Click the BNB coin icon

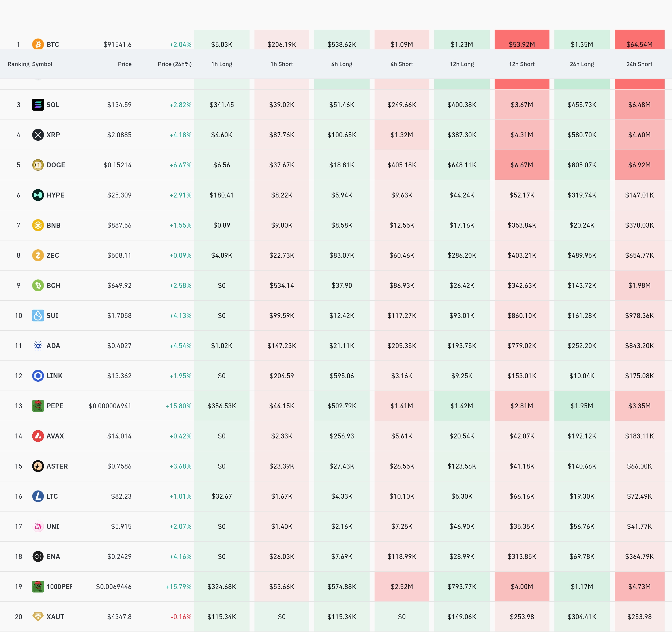click(x=38, y=225)
